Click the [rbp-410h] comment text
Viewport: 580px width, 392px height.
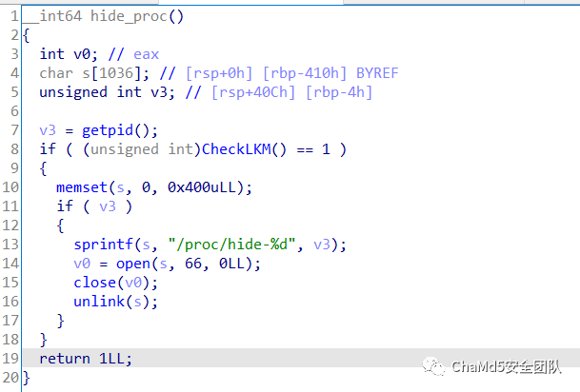pos(305,73)
